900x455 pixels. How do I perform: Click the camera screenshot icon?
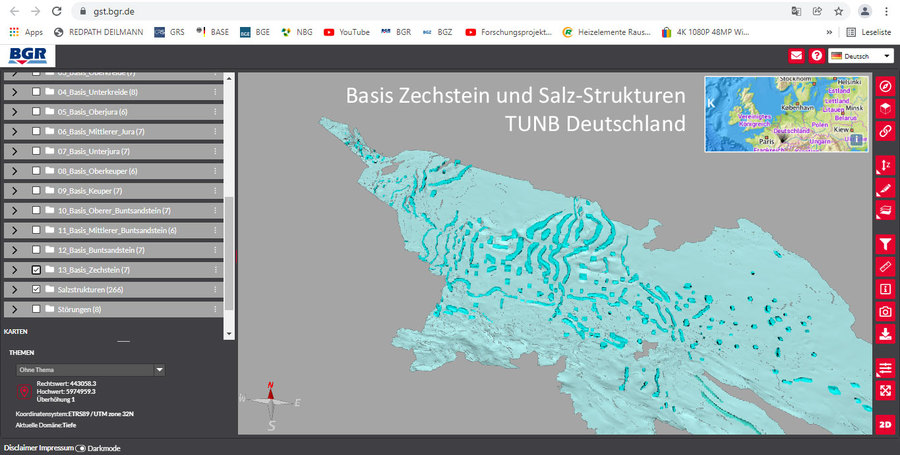[885, 312]
